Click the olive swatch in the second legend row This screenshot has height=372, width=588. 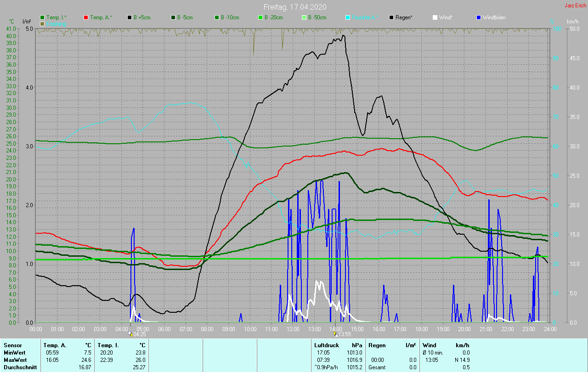(42, 23)
